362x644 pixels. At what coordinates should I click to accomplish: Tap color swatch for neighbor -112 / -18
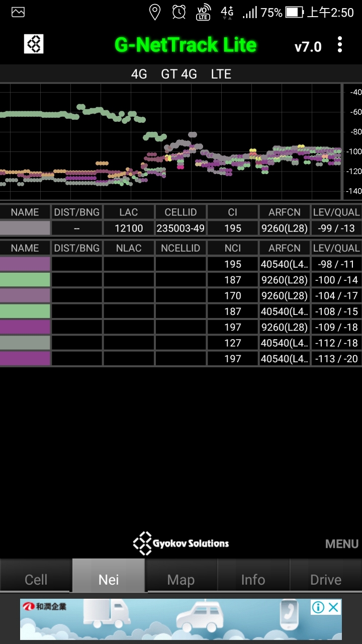click(x=25, y=343)
